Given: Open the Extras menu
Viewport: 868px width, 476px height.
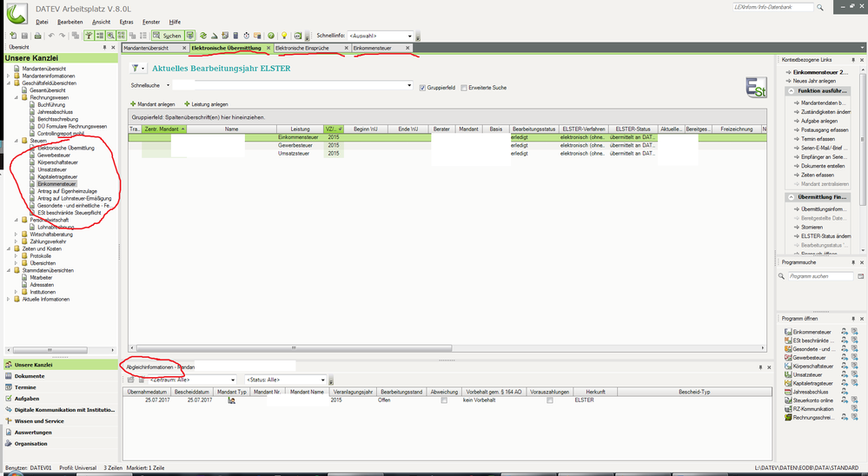Looking at the screenshot, I should tap(127, 21).
